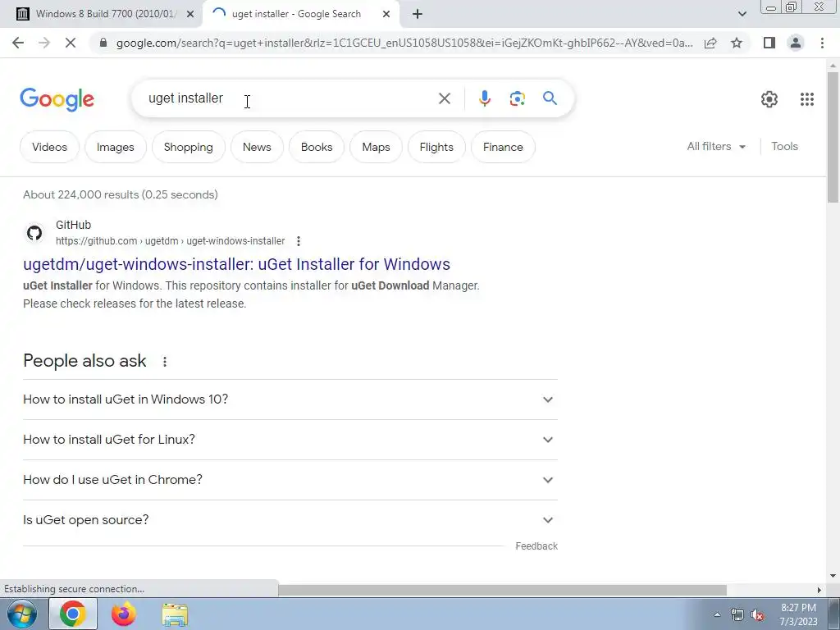840x630 pixels.
Task: Click the padlock site info icon
Action: click(103, 43)
